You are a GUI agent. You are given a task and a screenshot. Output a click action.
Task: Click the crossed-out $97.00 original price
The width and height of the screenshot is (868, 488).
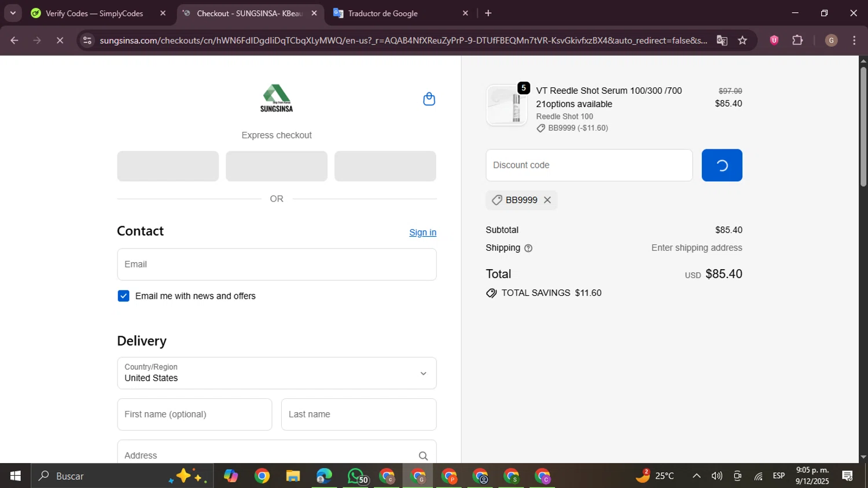tap(730, 91)
